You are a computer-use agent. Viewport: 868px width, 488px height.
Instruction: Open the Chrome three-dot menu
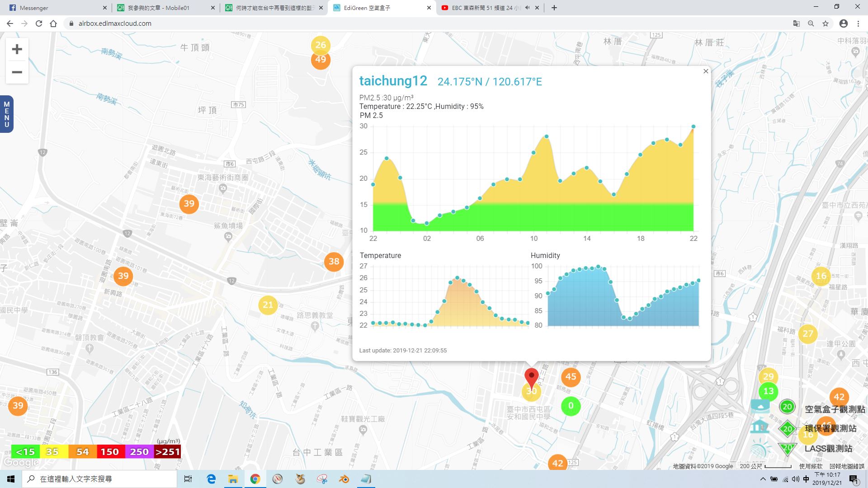[858, 23]
